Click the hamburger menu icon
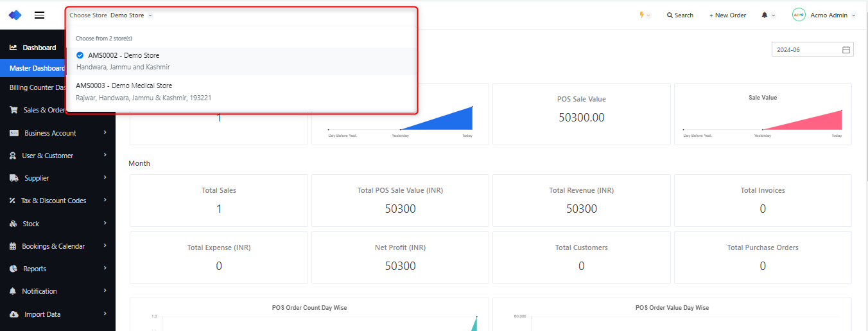This screenshot has width=868, height=331. [39, 15]
